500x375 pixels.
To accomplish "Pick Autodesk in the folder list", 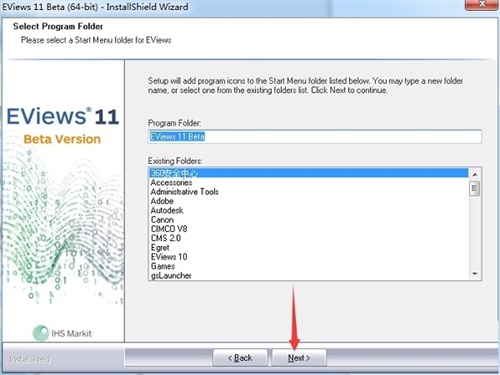I will [x=308, y=210].
